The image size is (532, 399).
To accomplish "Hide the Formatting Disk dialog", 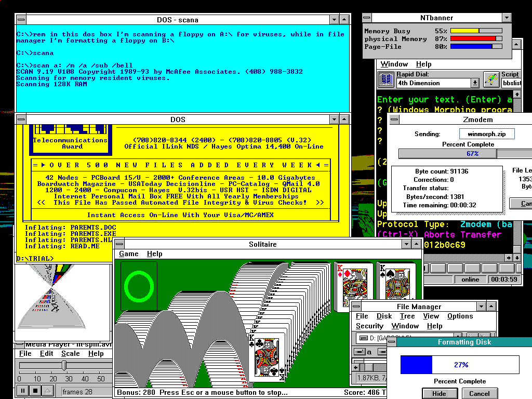I will (439, 393).
